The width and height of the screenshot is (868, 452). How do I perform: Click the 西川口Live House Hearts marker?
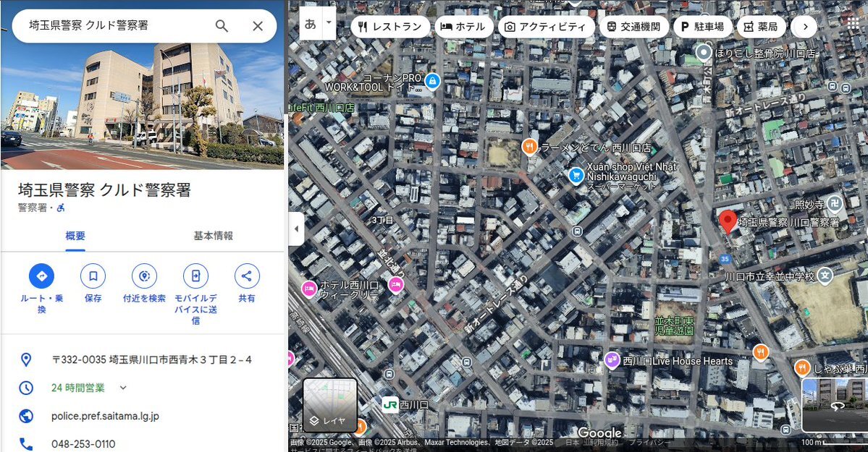[x=611, y=361]
